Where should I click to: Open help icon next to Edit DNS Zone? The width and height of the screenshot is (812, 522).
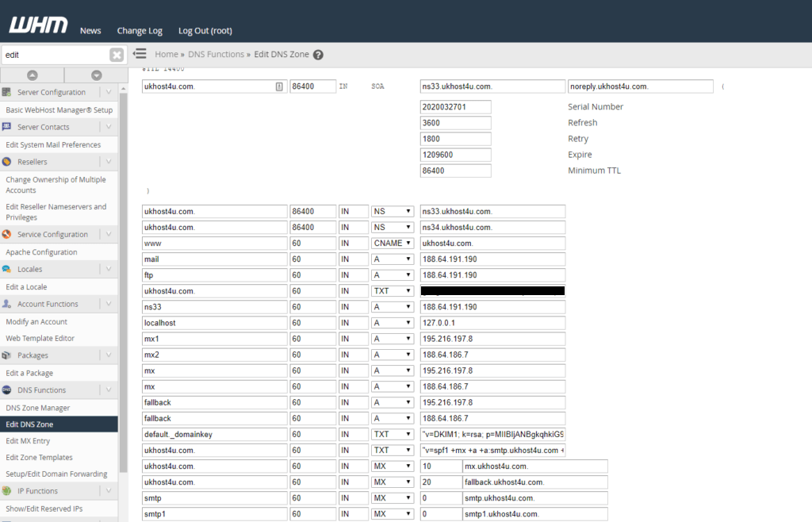pos(319,55)
